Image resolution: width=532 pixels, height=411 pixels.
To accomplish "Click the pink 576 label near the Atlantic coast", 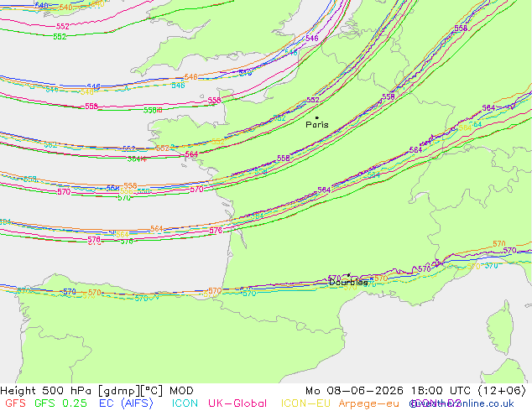I will coord(216,231).
